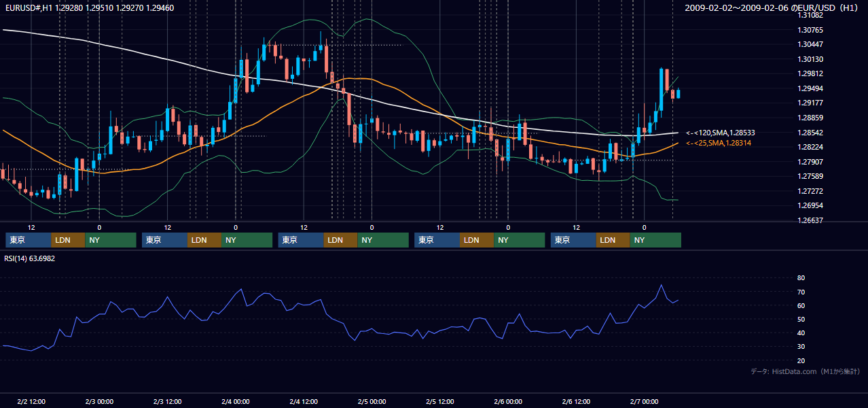Click the 2/6 12:00 time axis label

coord(577,402)
